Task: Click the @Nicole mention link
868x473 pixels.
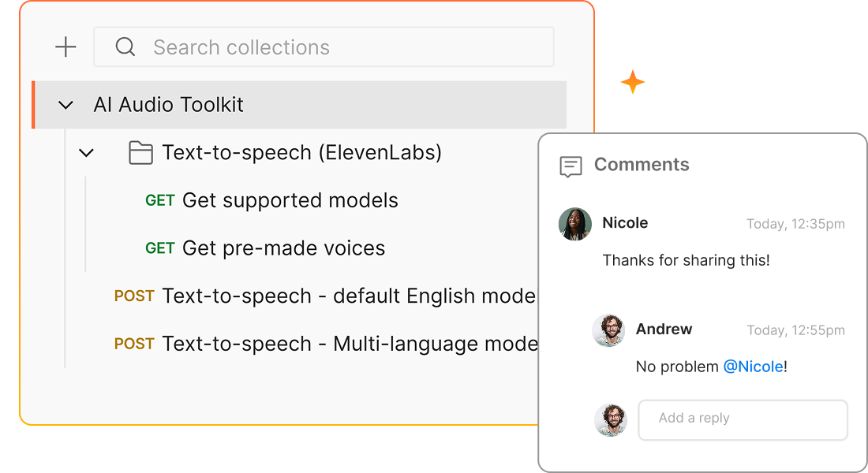Action: pos(753,367)
